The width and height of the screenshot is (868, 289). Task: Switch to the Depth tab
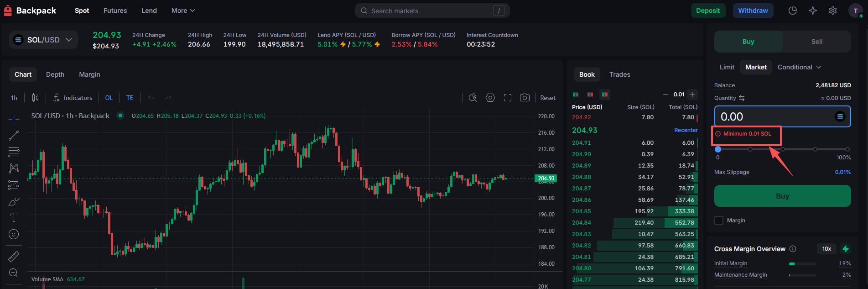(x=55, y=74)
